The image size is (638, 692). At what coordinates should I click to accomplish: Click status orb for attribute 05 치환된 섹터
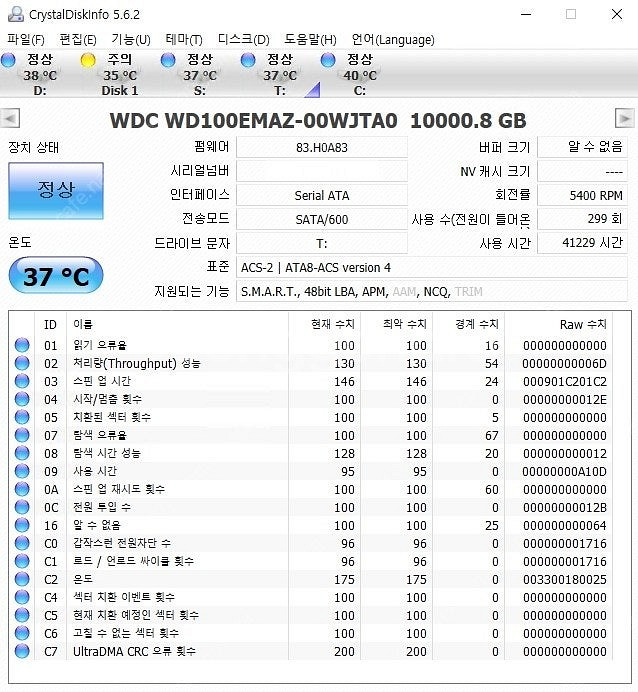(22, 417)
